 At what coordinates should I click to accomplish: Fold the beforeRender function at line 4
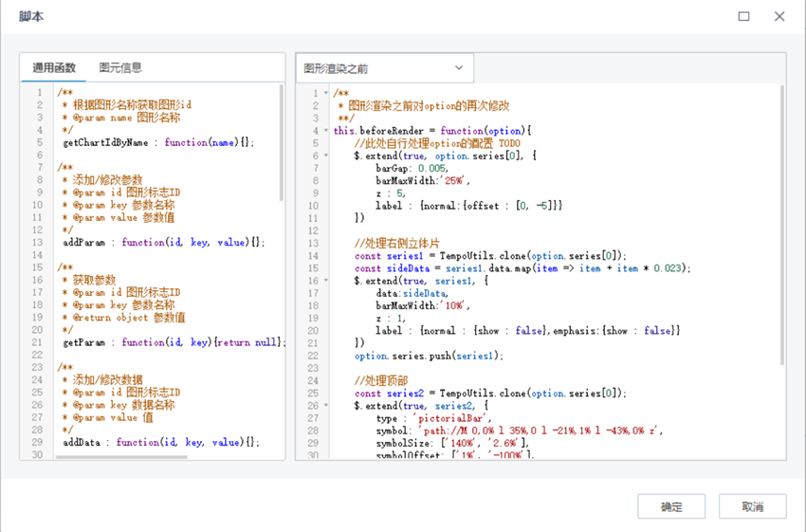click(x=327, y=131)
